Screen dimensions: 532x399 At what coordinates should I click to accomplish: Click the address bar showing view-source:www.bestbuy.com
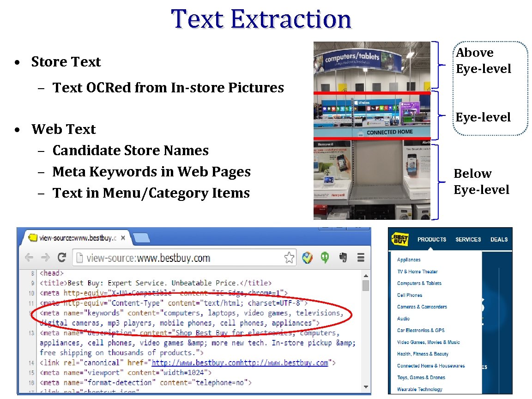click(184, 258)
